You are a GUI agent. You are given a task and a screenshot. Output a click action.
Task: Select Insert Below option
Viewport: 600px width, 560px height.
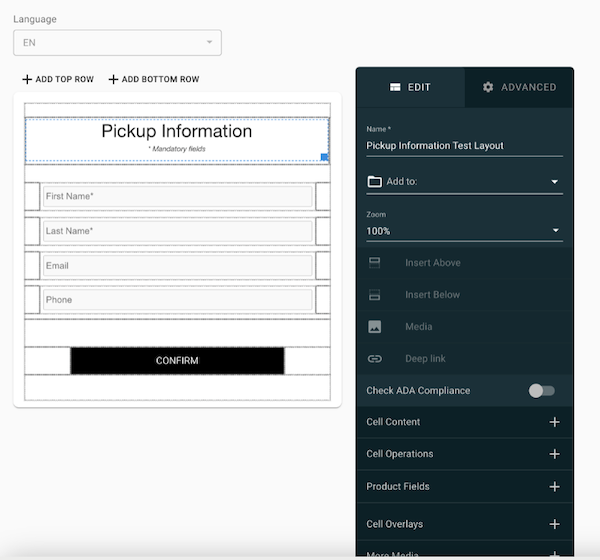[465, 295]
